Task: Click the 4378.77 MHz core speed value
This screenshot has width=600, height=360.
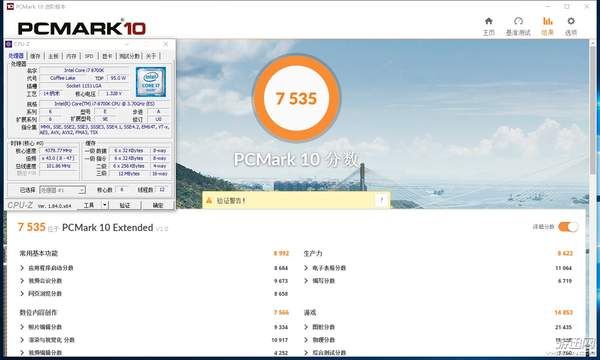Action: (59, 151)
